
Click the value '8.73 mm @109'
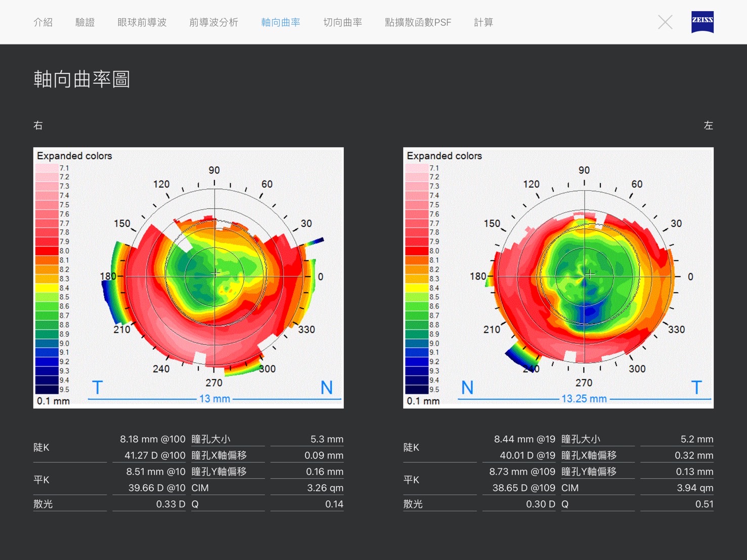click(x=522, y=472)
